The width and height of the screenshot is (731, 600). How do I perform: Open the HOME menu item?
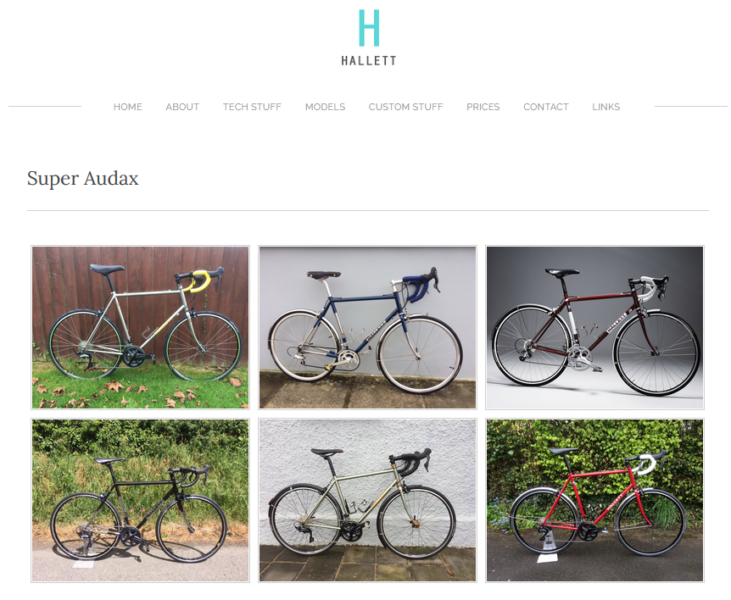click(128, 107)
